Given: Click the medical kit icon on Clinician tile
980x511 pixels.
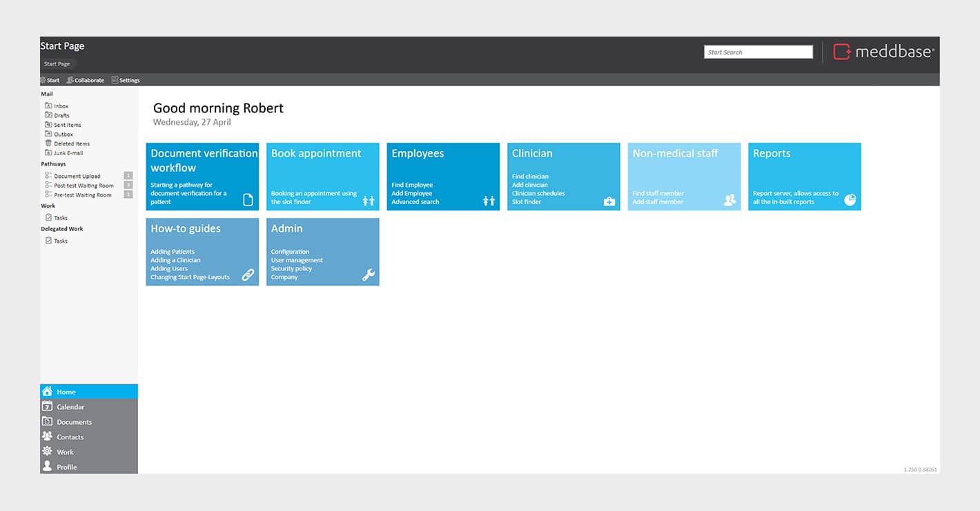Looking at the screenshot, I should coord(609,201).
